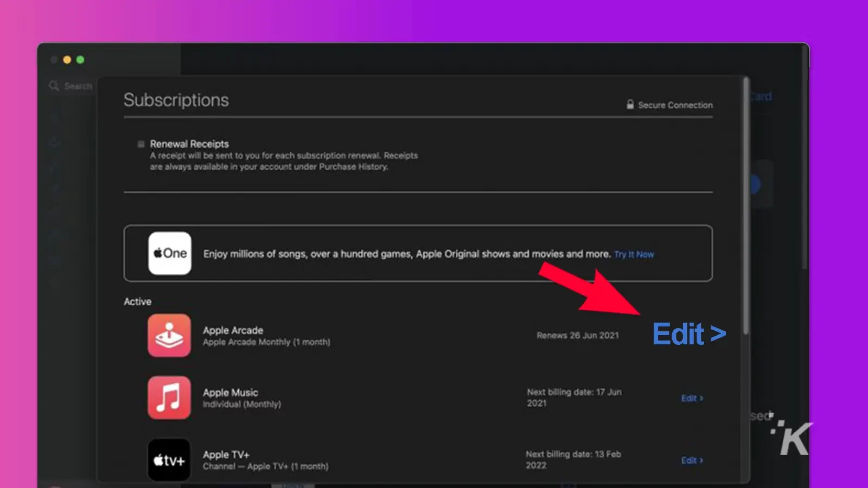
Task: Select 'Next billing date: 13 Feb 2022' text
Action: tap(573, 460)
